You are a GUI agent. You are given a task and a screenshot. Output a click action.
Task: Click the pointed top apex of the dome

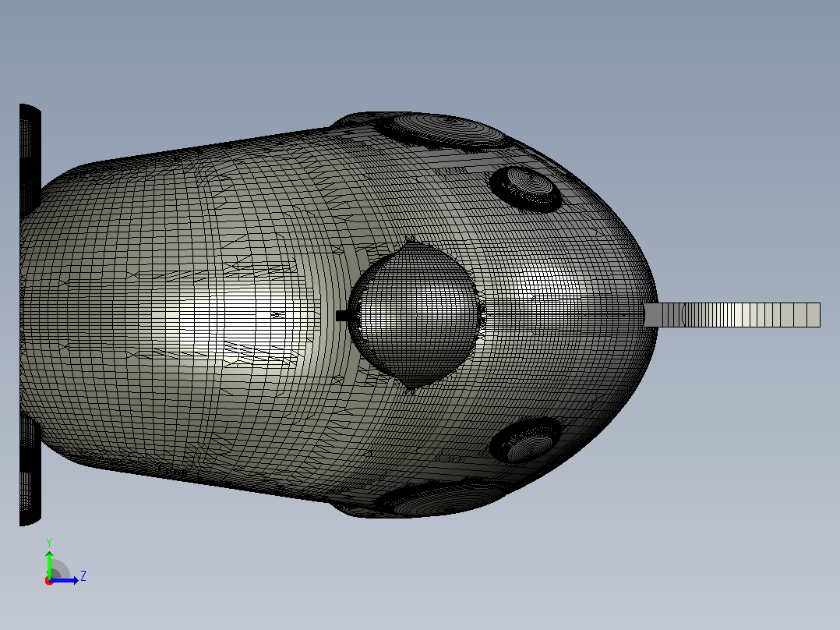coord(411,242)
